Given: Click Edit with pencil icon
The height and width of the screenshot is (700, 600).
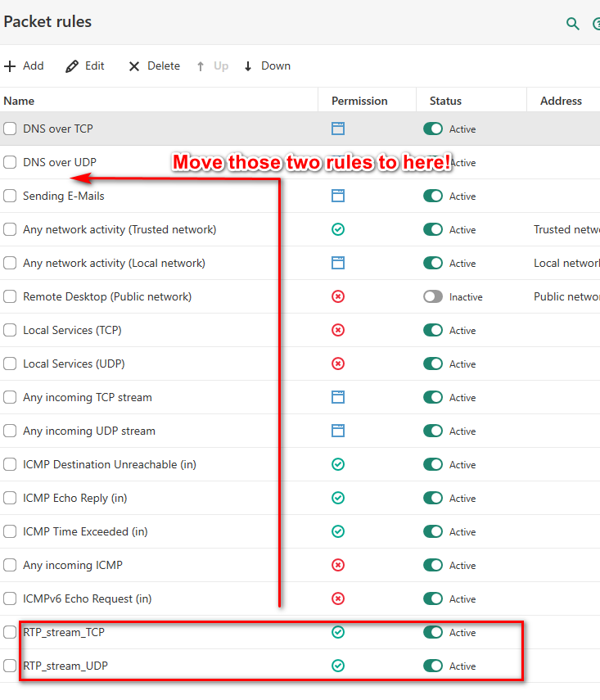Looking at the screenshot, I should (85, 65).
